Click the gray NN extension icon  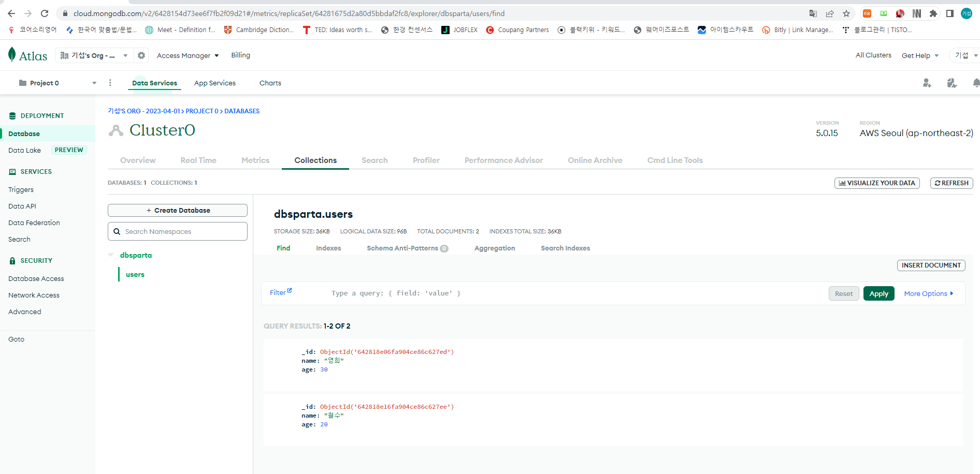[917, 13]
